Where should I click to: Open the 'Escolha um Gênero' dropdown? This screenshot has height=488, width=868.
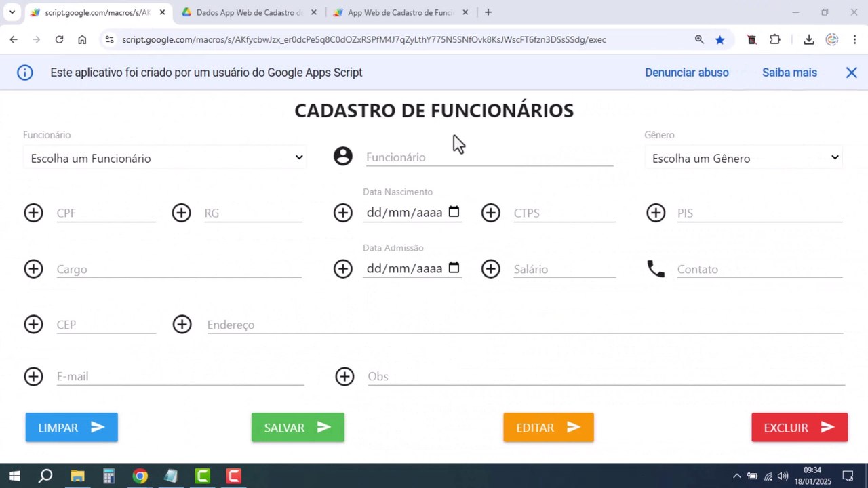coord(744,158)
